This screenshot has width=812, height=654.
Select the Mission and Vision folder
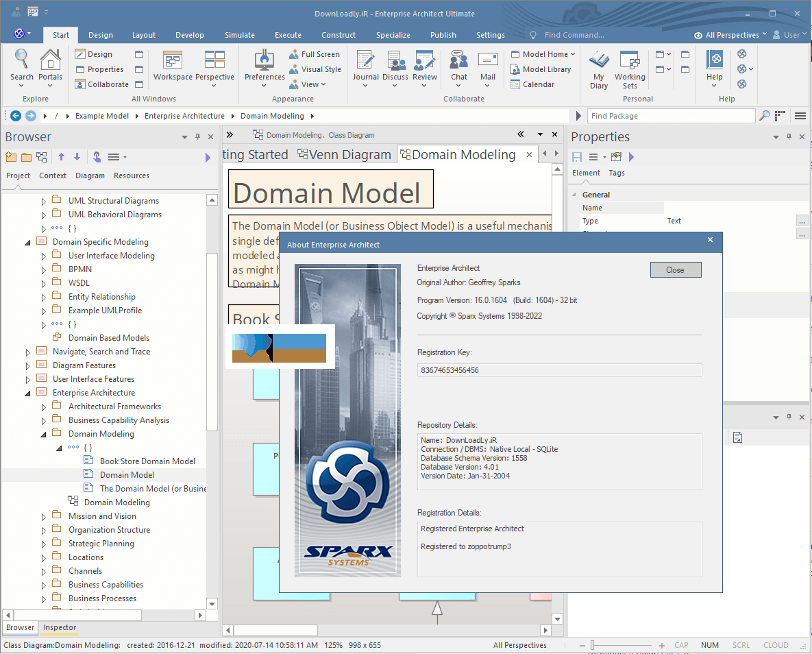102,516
